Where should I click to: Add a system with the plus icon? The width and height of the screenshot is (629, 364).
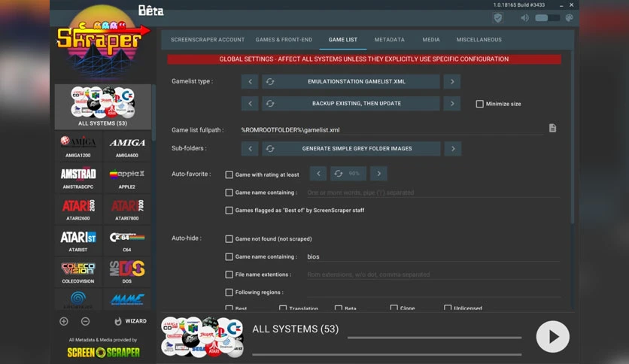(x=64, y=321)
